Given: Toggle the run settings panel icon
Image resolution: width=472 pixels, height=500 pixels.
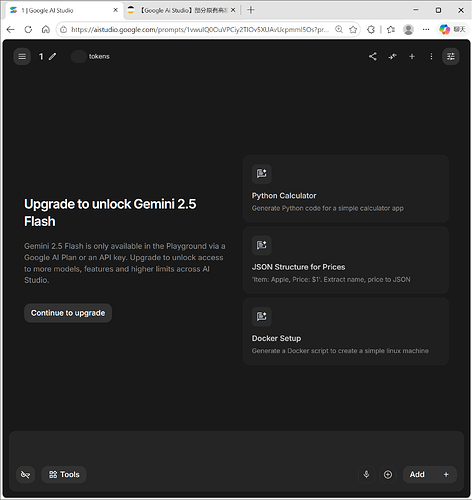Looking at the screenshot, I should pyautogui.click(x=451, y=56).
